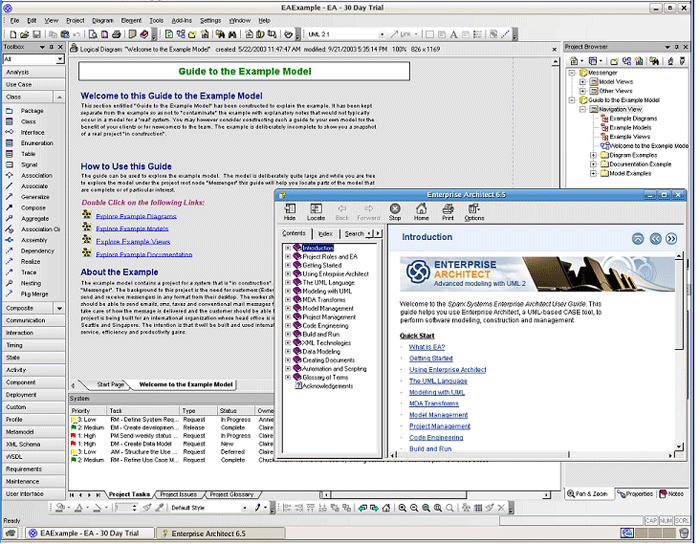
Task: Click the Print icon in the main toolbar
Action: 116,34
